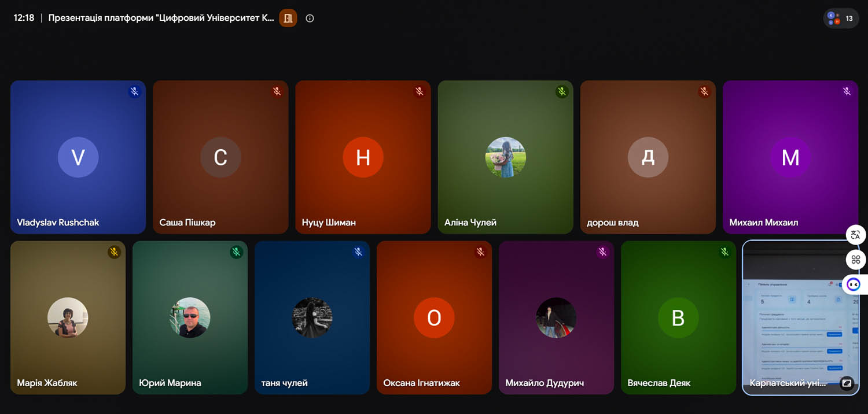Select the Нуцу Шиман avatar tile
Image resolution: width=868 pixels, height=414 pixels.
363,157
